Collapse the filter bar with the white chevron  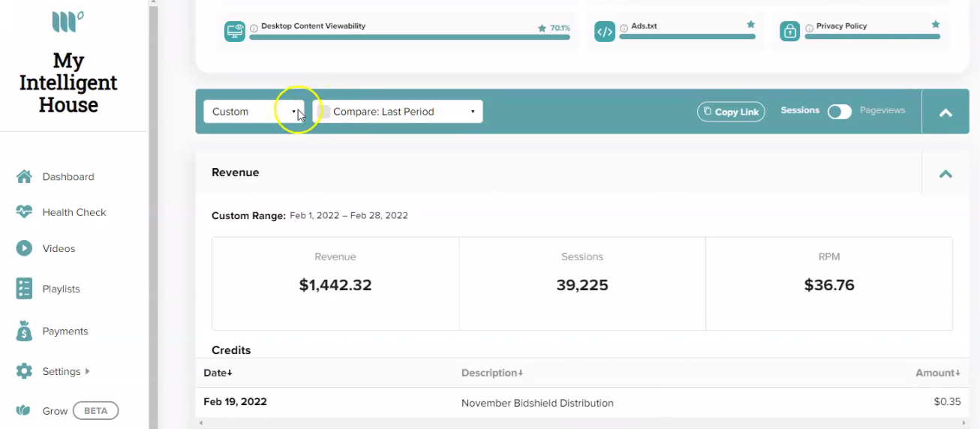point(945,112)
